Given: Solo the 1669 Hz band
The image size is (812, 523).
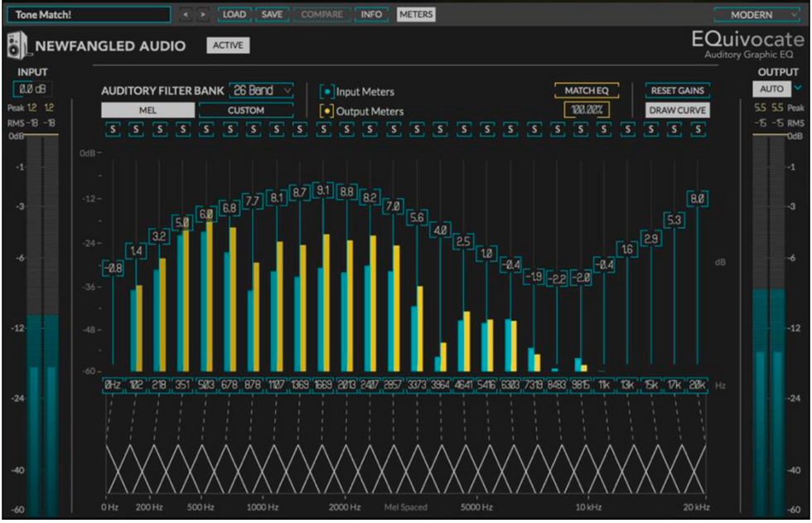Looking at the screenshot, I should pyautogui.click(x=323, y=129).
